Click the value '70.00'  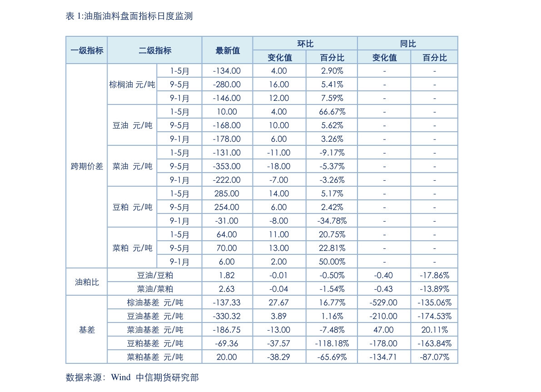[227, 248]
